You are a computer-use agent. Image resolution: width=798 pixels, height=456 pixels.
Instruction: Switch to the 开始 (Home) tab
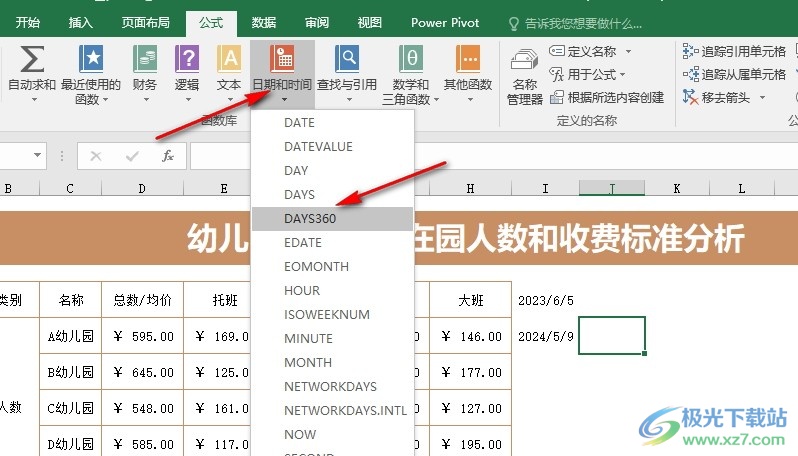tap(27, 22)
